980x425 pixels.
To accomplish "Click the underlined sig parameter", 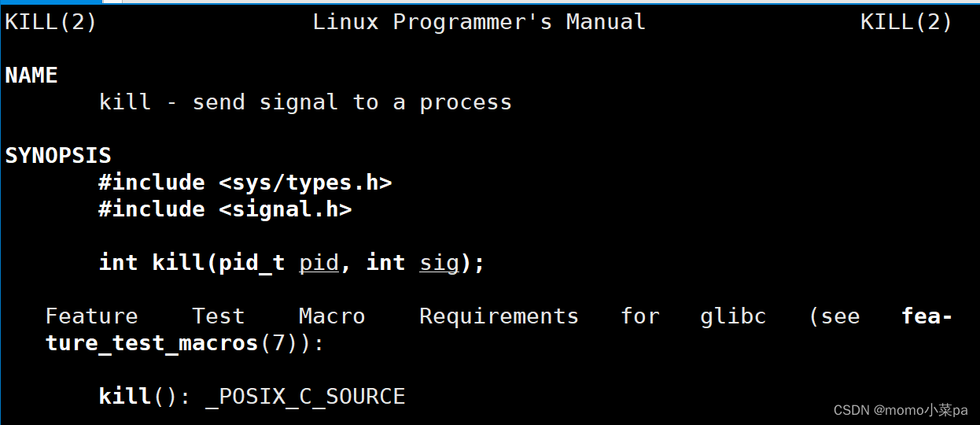I will tap(439, 263).
